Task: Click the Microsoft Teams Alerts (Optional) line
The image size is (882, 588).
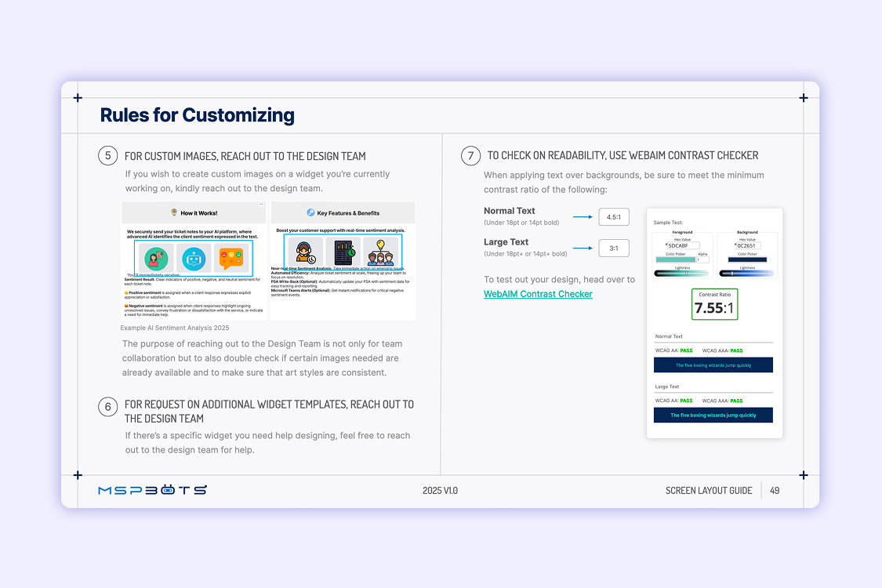Action: [x=337, y=292]
